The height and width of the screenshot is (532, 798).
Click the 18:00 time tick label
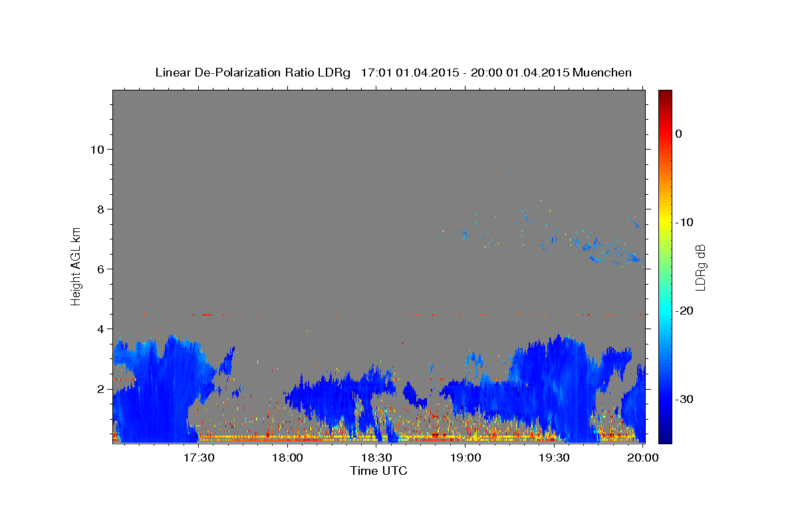point(287,458)
